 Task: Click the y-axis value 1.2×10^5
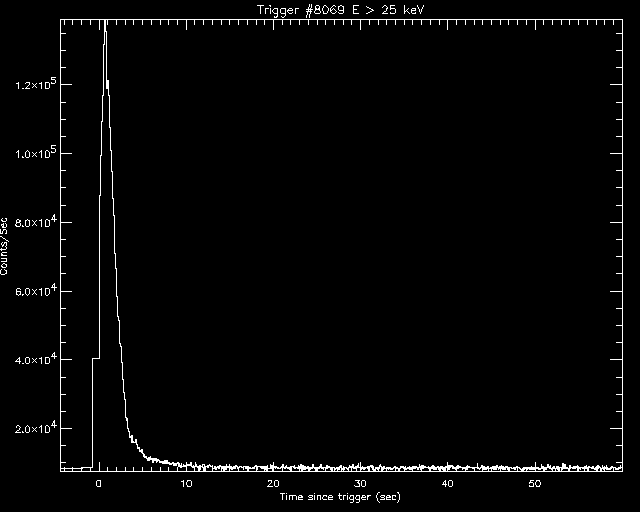pos(36,84)
